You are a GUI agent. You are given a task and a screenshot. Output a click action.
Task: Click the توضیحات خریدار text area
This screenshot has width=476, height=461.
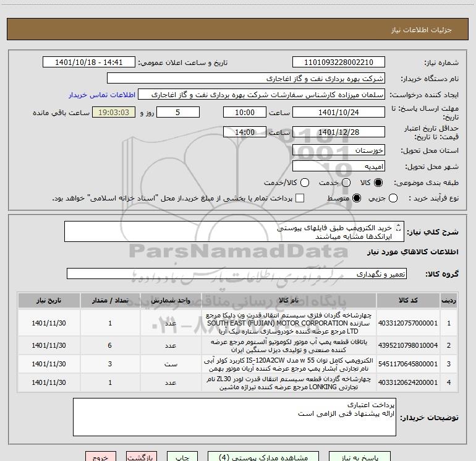point(234,417)
